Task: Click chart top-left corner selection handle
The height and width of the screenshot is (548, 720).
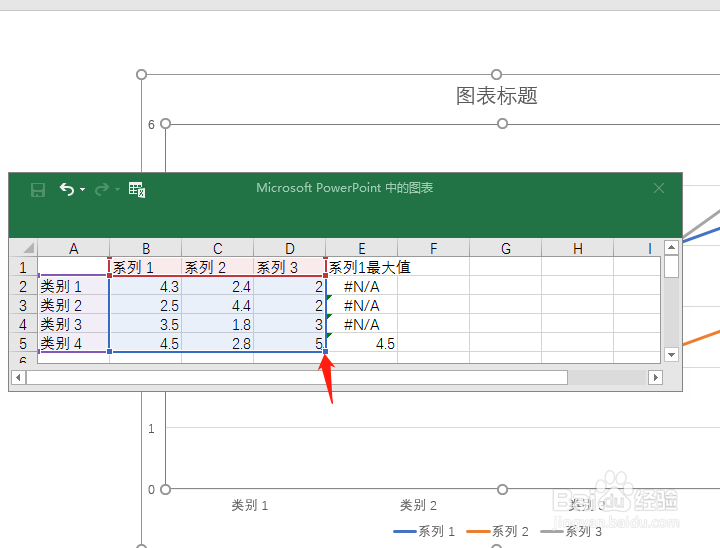Action: point(141,74)
